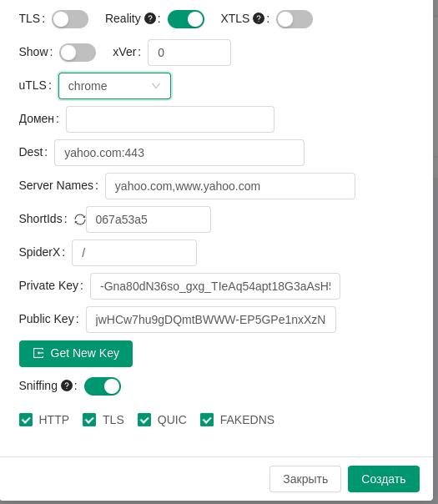The image size is (438, 504).
Task: Click the Server Names input field
Action: (x=230, y=186)
